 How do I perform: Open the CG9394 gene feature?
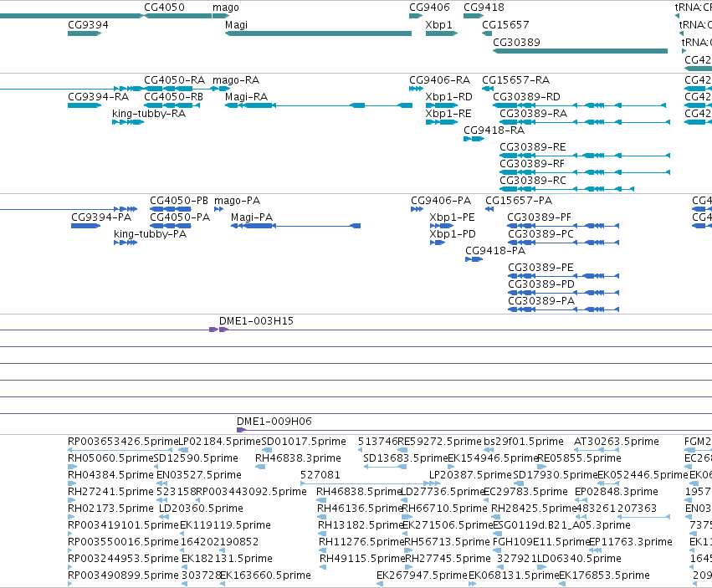(85, 33)
